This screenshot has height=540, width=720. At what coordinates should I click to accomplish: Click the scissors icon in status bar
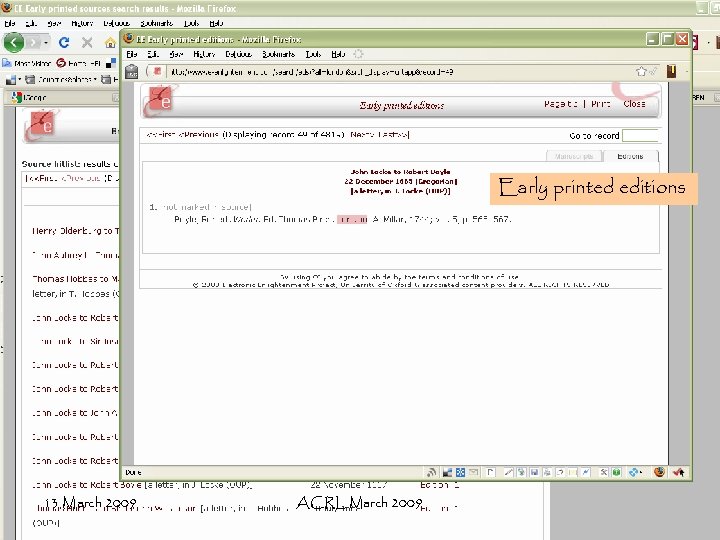pos(603,472)
